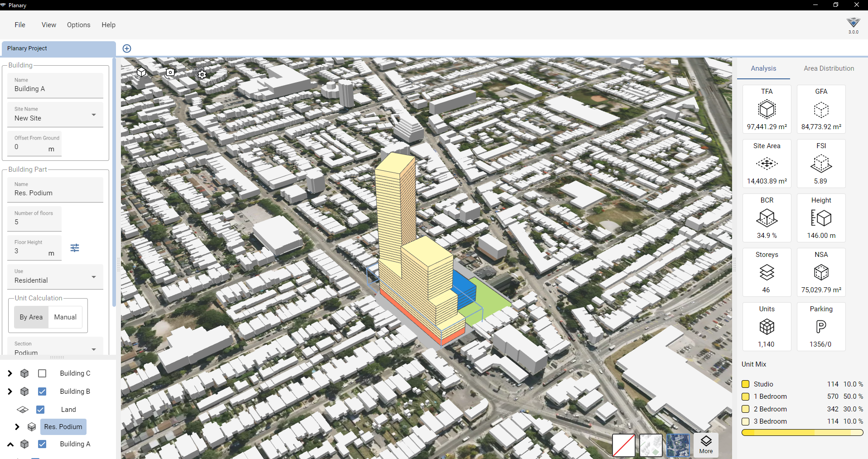
Task: Click the FSI icon
Action: pyautogui.click(x=821, y=164)
